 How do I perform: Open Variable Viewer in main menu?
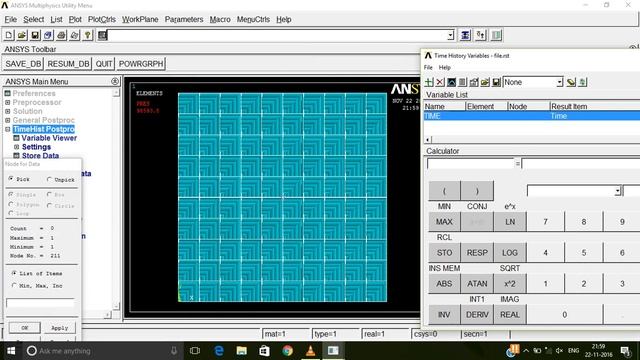click(49, 138)
